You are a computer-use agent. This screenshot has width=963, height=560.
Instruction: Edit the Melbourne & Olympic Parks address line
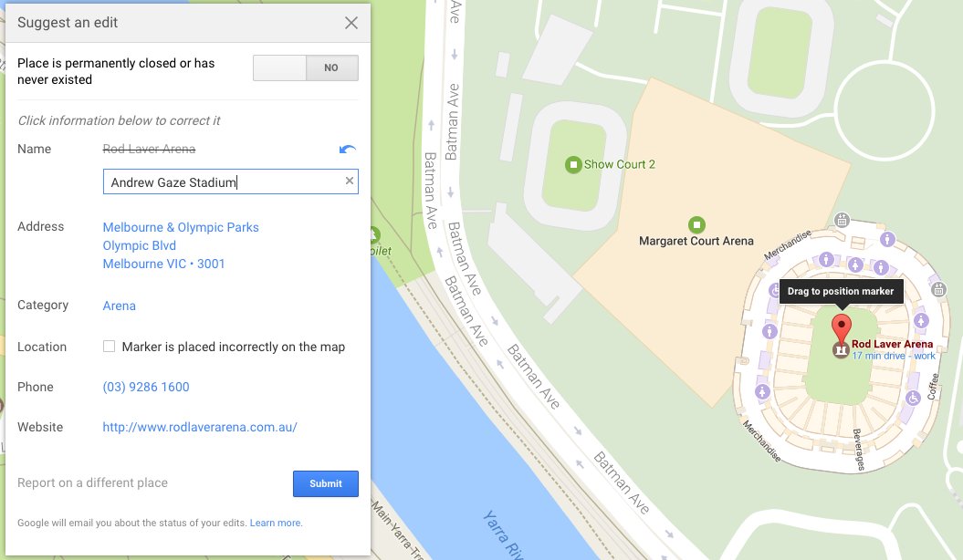181,227
